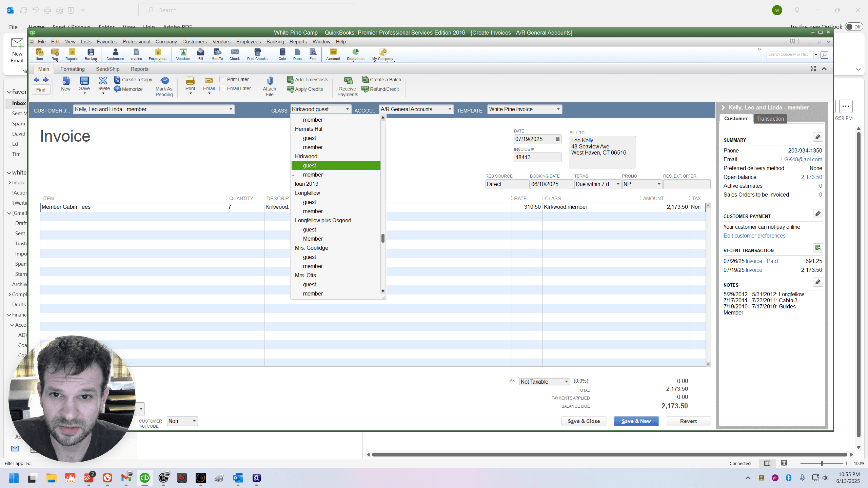This screenshot has height=488, width=868.
Task: Click the Memorize transaction icon
Action: click(x=117, y=89)
